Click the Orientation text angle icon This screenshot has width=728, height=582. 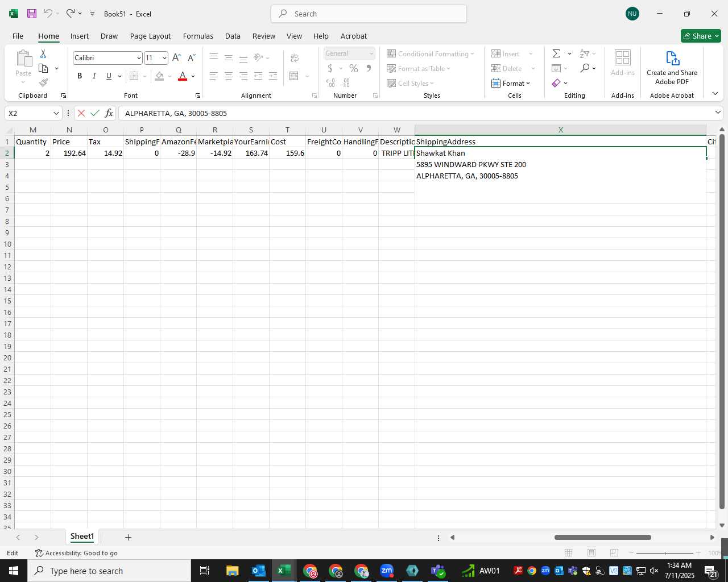(x=258, y=57)
